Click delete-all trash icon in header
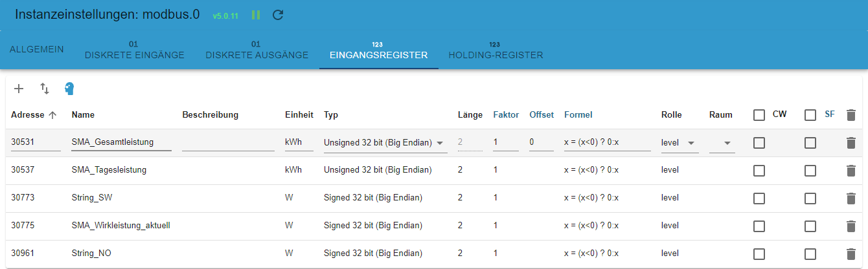 point(851,115)
